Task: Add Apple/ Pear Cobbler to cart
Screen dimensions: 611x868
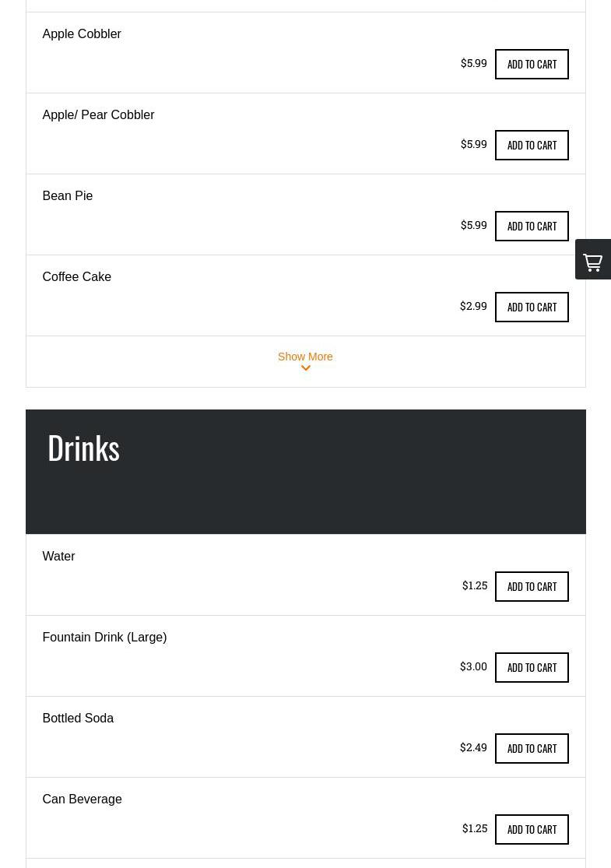Action: 532,145
